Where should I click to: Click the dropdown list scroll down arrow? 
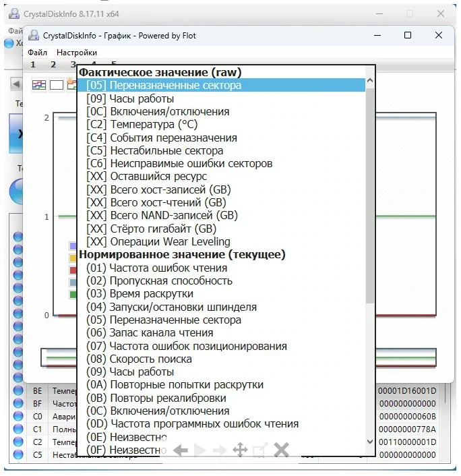(369, 442)
